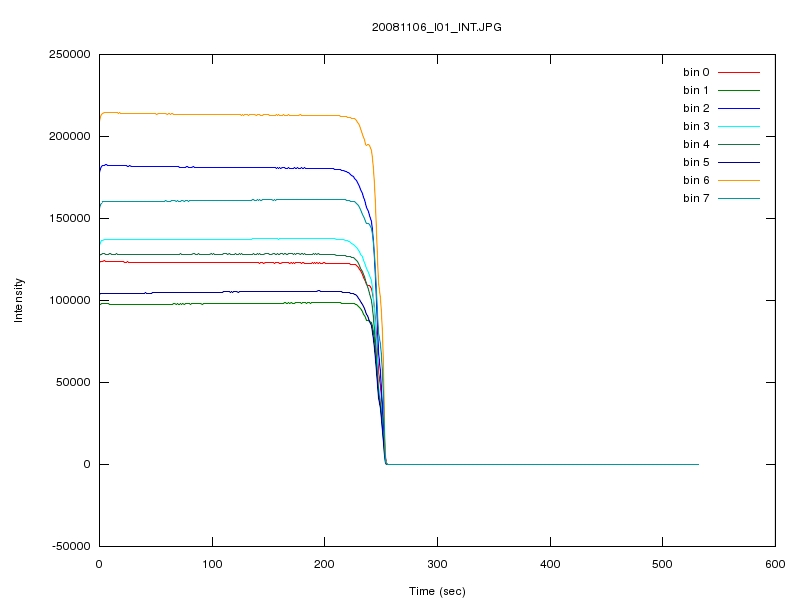Click the 400 x-axis tick label
The width and height of the screenshot is (800, 600).
pyautogui.click(x=550, y=564)
